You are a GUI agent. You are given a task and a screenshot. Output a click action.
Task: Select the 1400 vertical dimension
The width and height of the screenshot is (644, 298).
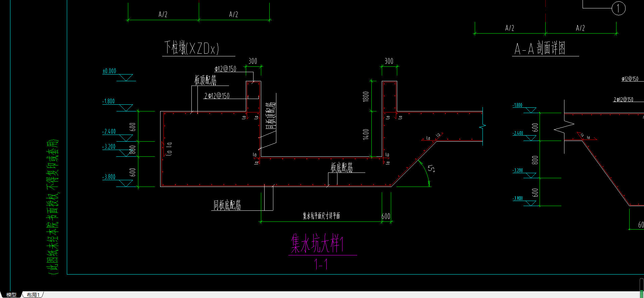point(366,135)
